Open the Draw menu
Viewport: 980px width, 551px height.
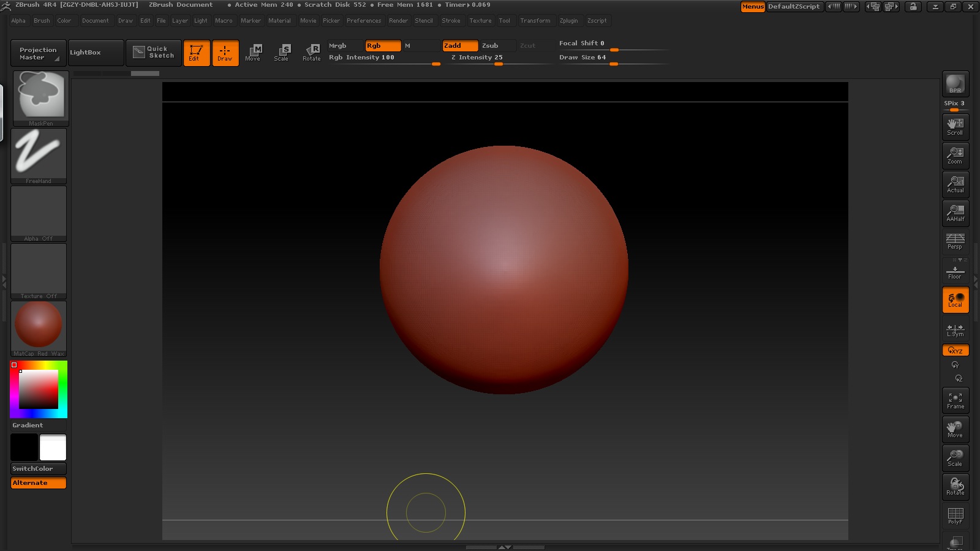point(126,21)
